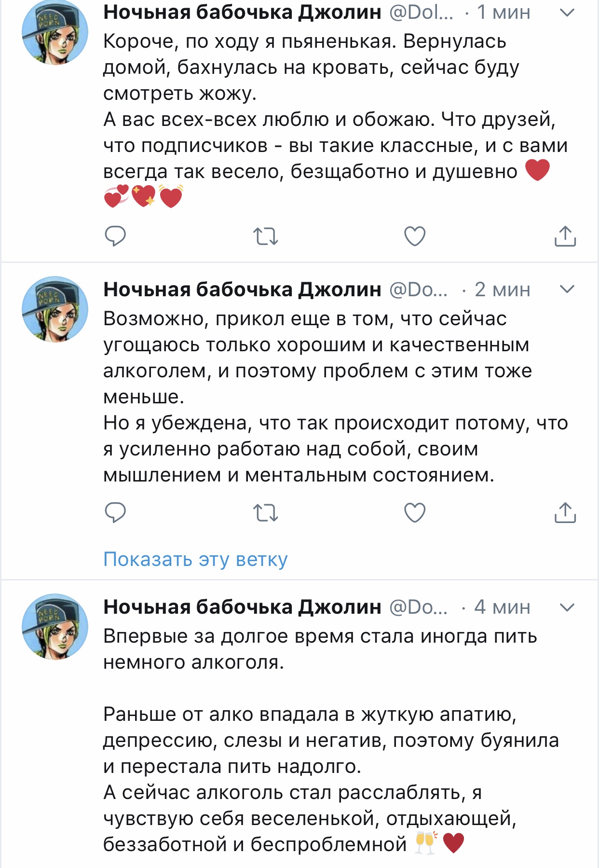Retweet the 2 мин tweet
This screenshot has width=599, height=868.
(x=266, y=512)
